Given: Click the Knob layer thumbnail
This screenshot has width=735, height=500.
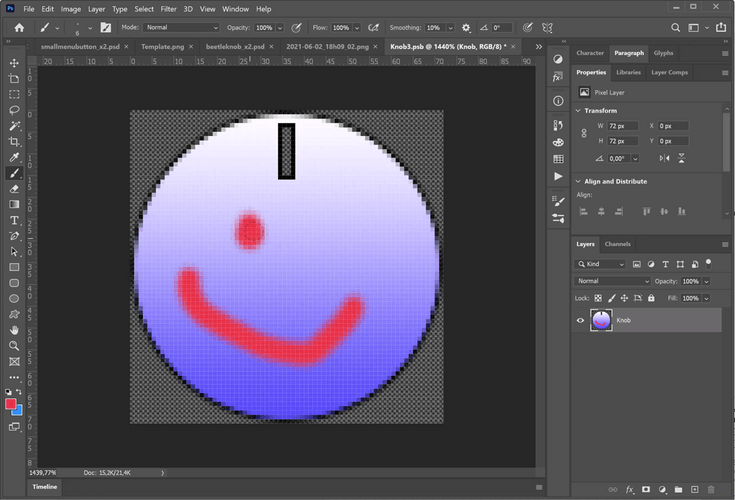Looking at the screenshot, I should point(601,321).
